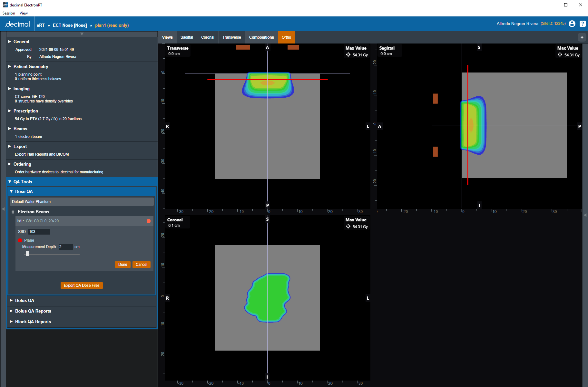Click the SSD input field

tap(39, 232)
